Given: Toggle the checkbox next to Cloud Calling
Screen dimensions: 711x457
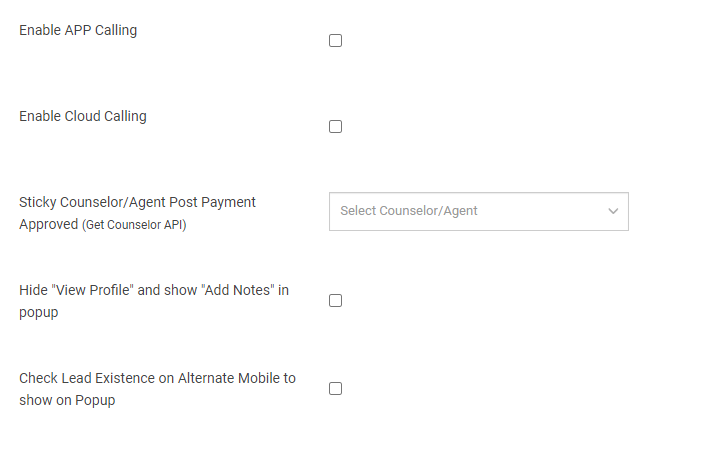Looking at the screenshot, I should [336, 127].
